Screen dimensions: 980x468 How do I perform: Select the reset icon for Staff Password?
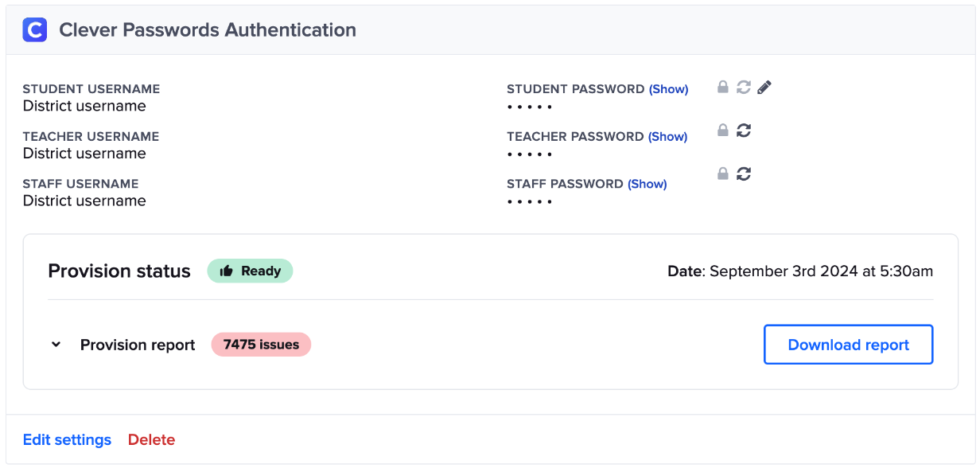743,173
